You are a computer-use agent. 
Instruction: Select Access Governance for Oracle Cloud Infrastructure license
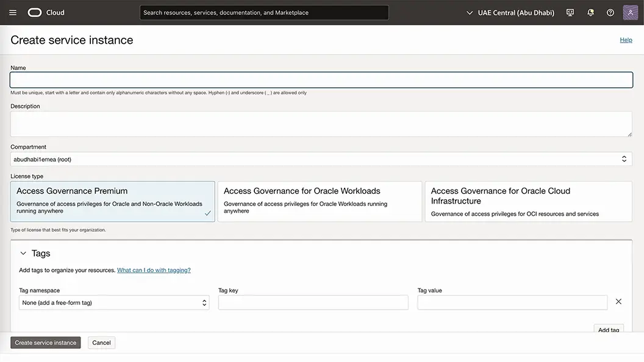point(529,202)
